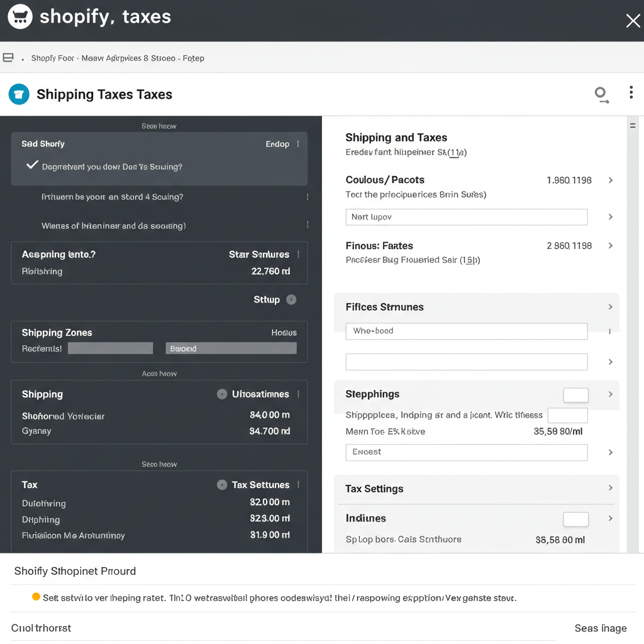Expand the Nert lupov field chevron
Viewport: 644px width, 644px height.
(x=611, y=217)
